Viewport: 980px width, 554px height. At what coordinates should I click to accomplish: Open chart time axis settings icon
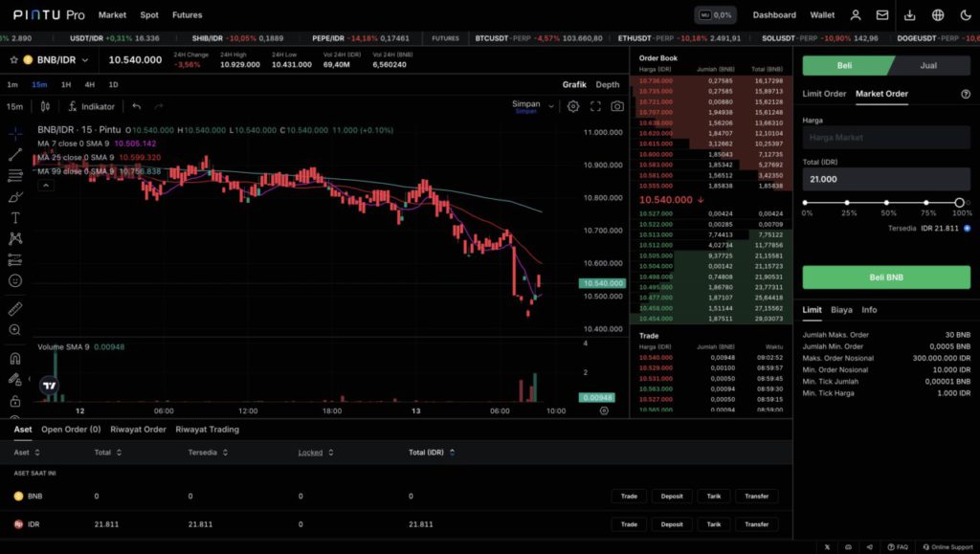pyautogui.click(x=604, y=410)
